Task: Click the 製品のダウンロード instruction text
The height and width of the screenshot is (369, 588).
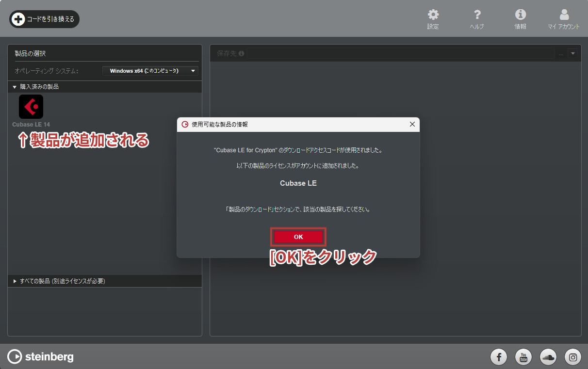Action: tap(298, 210)
